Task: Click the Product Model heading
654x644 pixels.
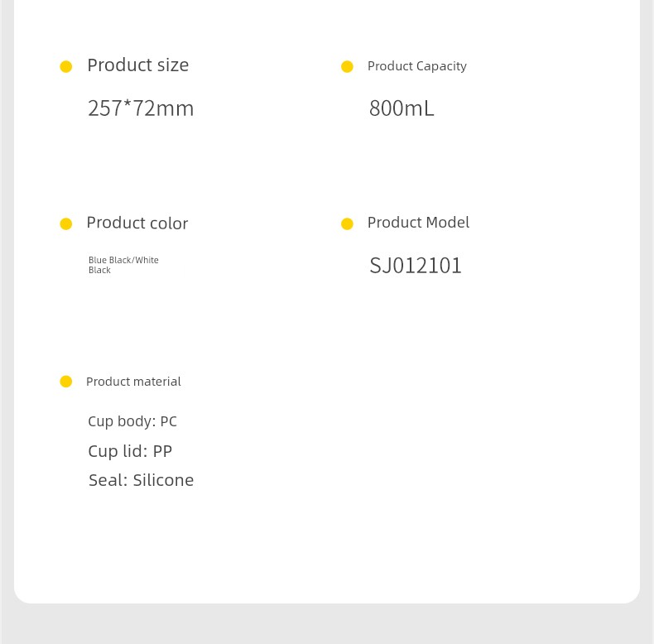Action: point(418,223)
